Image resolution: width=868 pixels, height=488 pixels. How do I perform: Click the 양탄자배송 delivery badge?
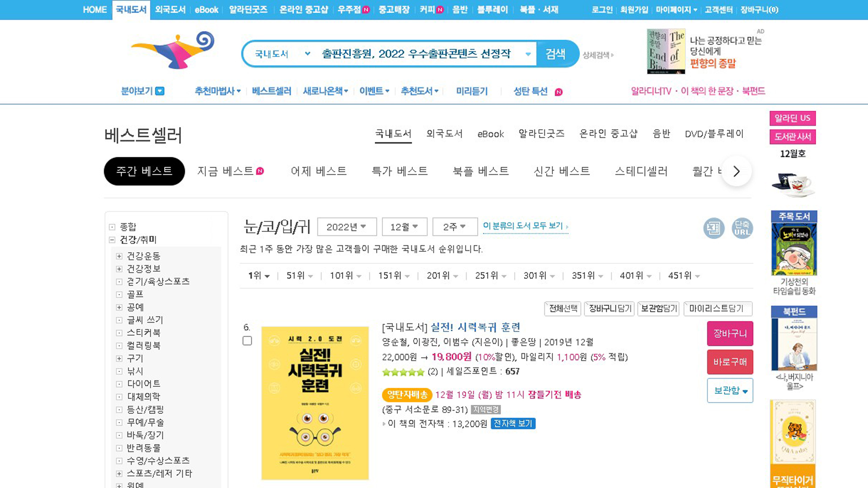point(407,395)
